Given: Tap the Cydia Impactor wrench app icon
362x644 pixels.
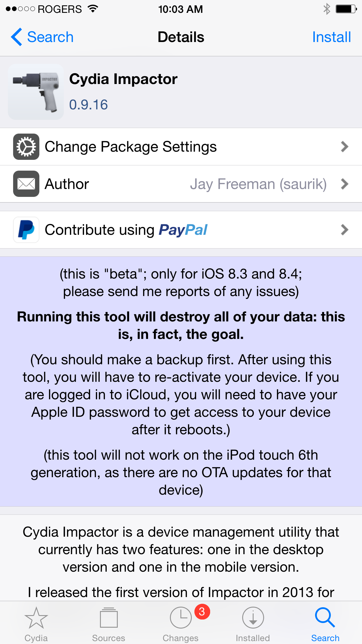Looking at the screenshot, I should (36, 92).
